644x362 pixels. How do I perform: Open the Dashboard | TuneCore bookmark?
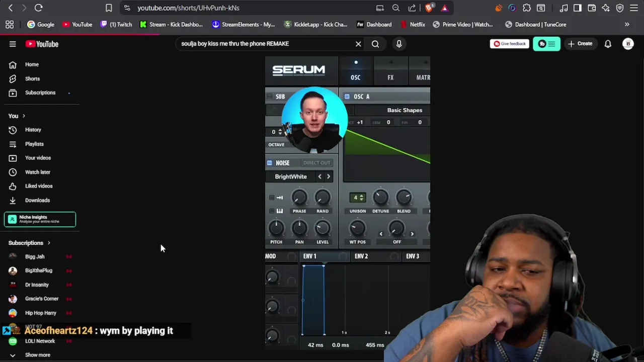535,25
